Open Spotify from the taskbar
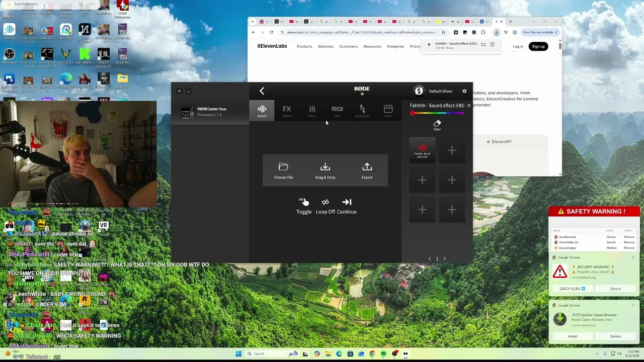 pos(383,354)
